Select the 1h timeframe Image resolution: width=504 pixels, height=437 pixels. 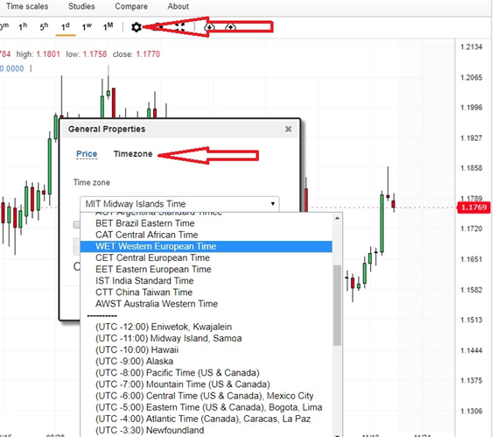tap(23, 26)
